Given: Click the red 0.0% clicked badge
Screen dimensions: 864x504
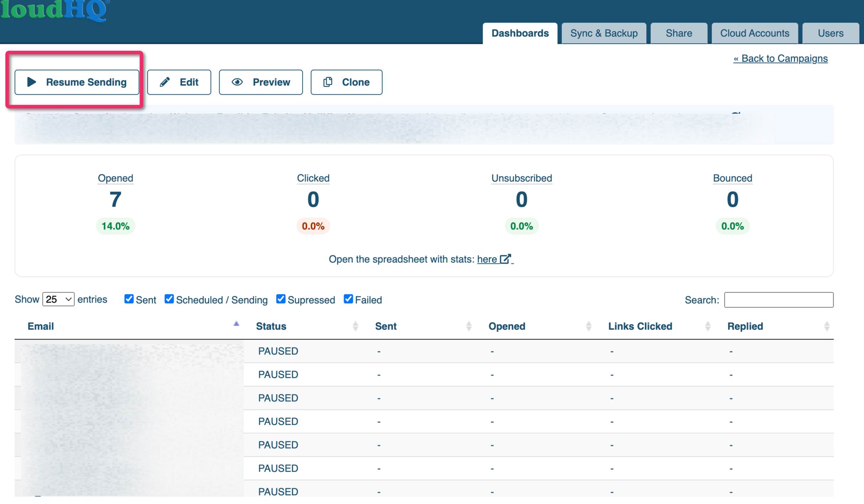Looking at the screenshot, I should click(x=313, y=226).
